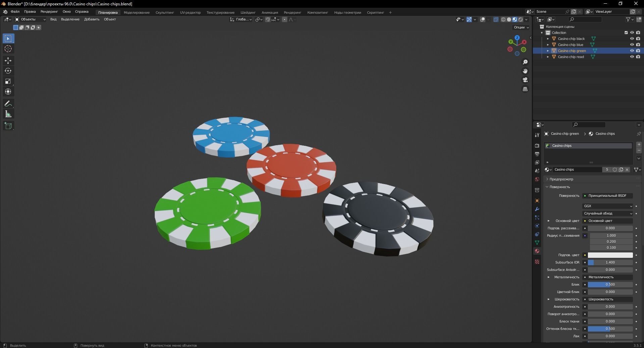Open the Output properties tab
The width and height of the screenshot is (644, 348).
537,154
